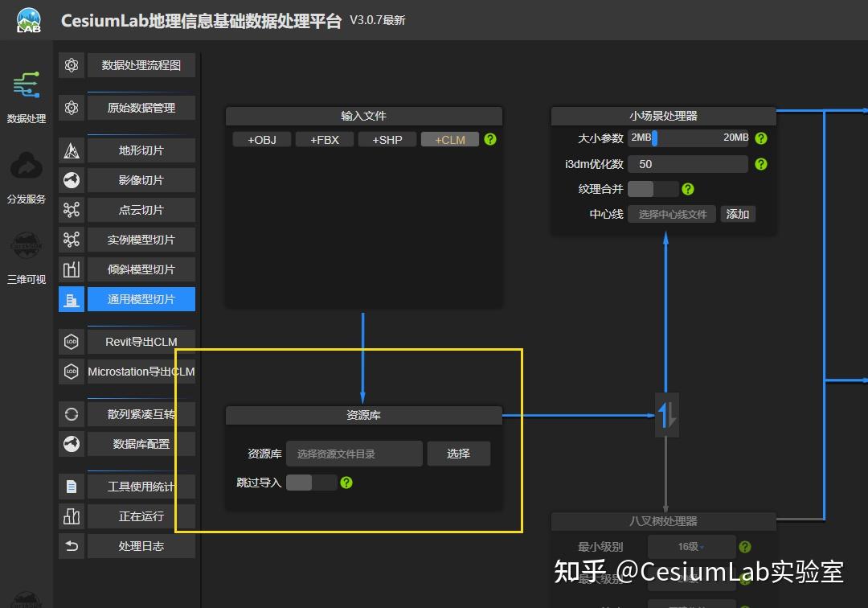Toggle the 纹理合并 switch
The width and height of the screenshot is (868, 608).
click(654, 188)
